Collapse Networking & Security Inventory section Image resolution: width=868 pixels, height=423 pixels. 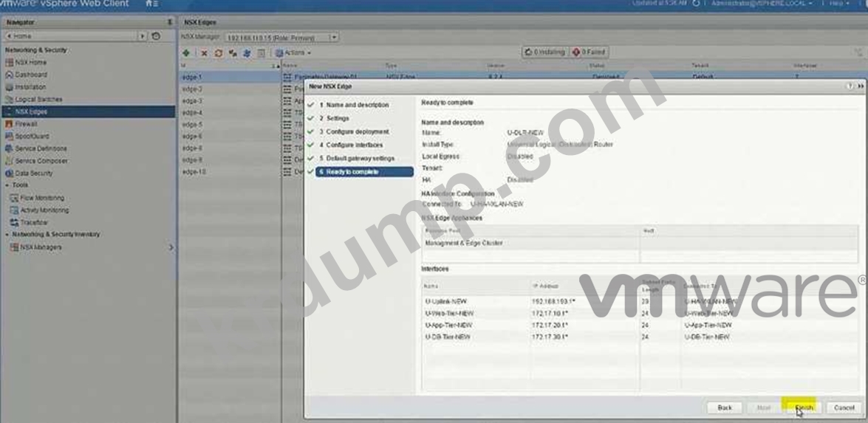[7, 235]
